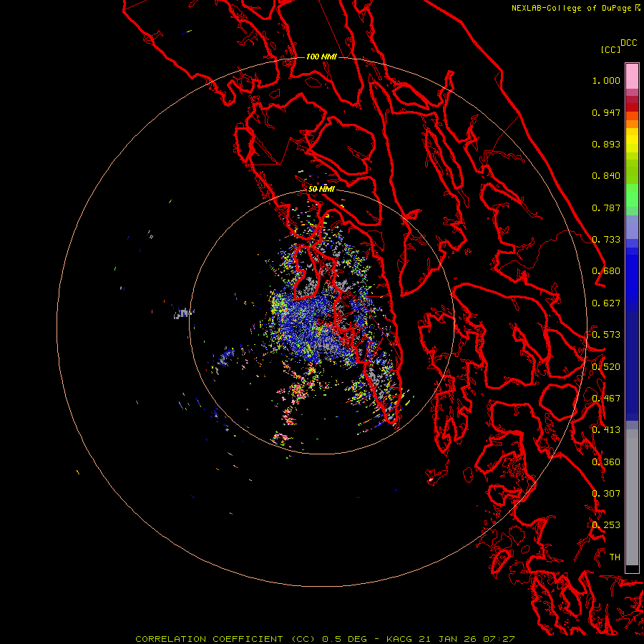Viewport: 644px width, 644px height.
Task: Click the 0.253 legend value
Action: 606,525
